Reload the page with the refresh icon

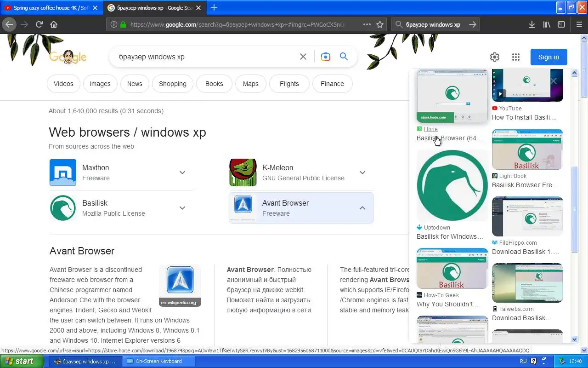click(x=39, y=24)
